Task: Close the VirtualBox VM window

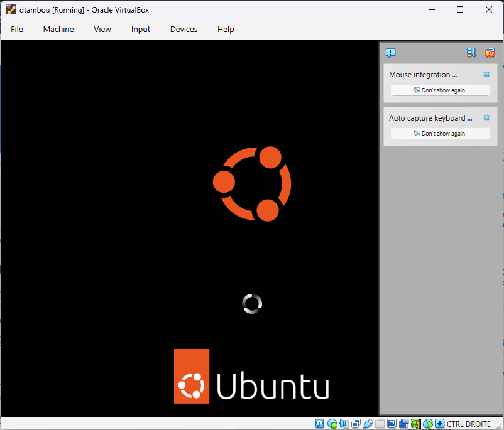Action: [488, 9]
